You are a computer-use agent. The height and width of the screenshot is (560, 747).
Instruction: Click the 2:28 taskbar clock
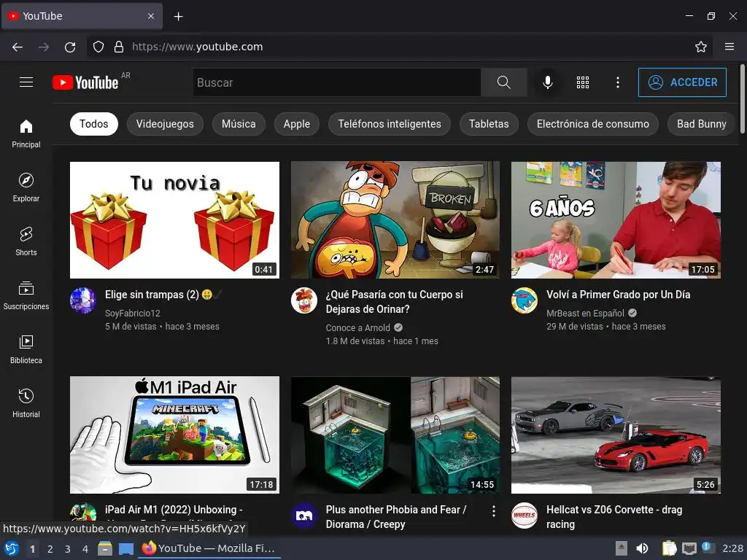(x=732, y=548)
